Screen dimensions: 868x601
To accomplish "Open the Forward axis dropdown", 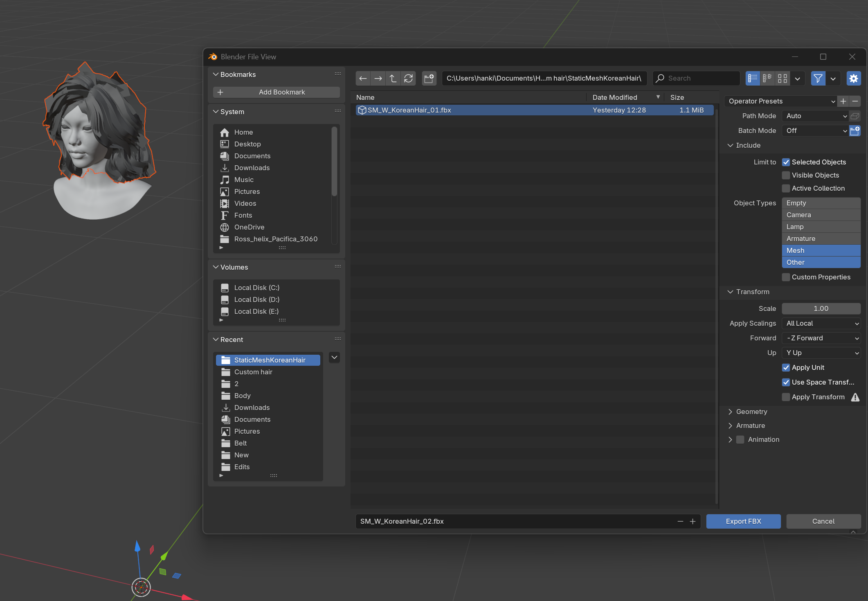I will [x=821, y=338].
